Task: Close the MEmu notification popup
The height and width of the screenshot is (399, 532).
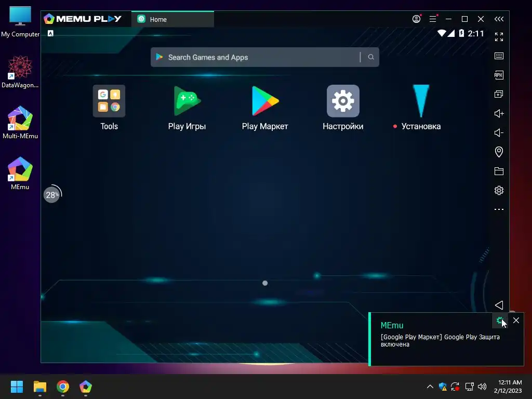Action: [x=516, y=320]
